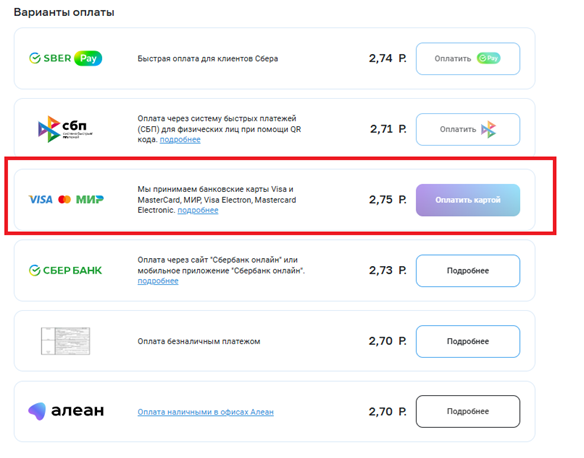Screen dimensions: 584x458
Task: Click the СБП logo icon
Action: [x=65, y=129]
